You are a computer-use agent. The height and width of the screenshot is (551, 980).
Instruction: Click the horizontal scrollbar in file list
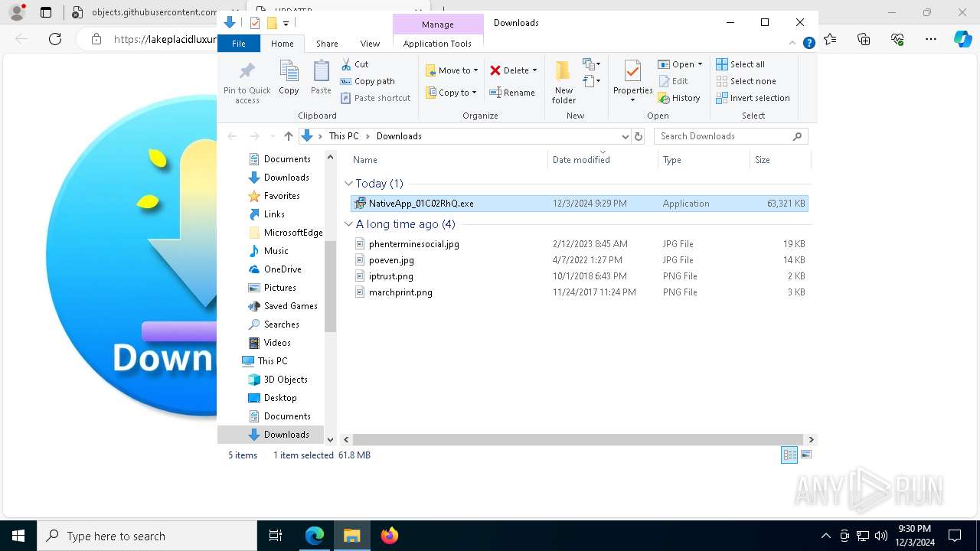pyautogui.click(x=579, y=439)
